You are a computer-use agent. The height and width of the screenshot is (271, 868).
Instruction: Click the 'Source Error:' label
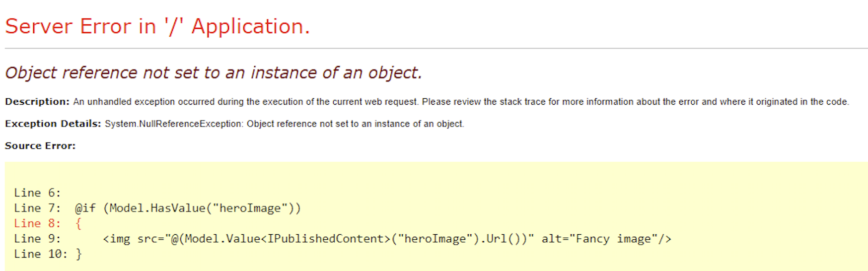point(40,146)
